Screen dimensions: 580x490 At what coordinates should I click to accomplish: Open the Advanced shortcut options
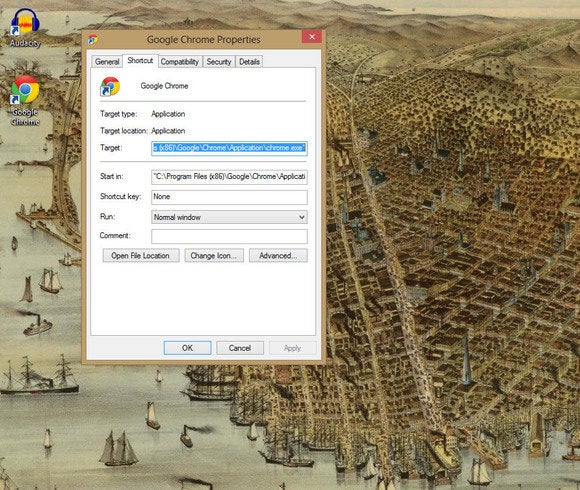278,256
